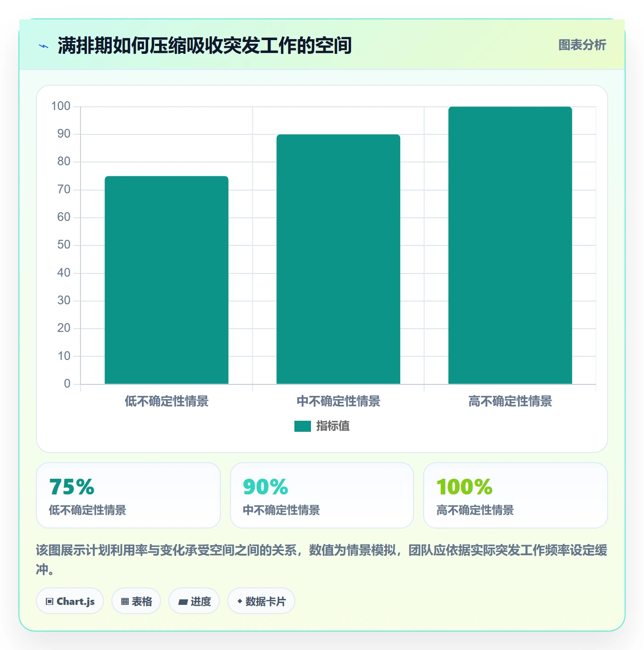The image size is (644, 650).
Task: Click the 50 y-axis tick label
Action: pyautogui.click(x=64, y=245)
